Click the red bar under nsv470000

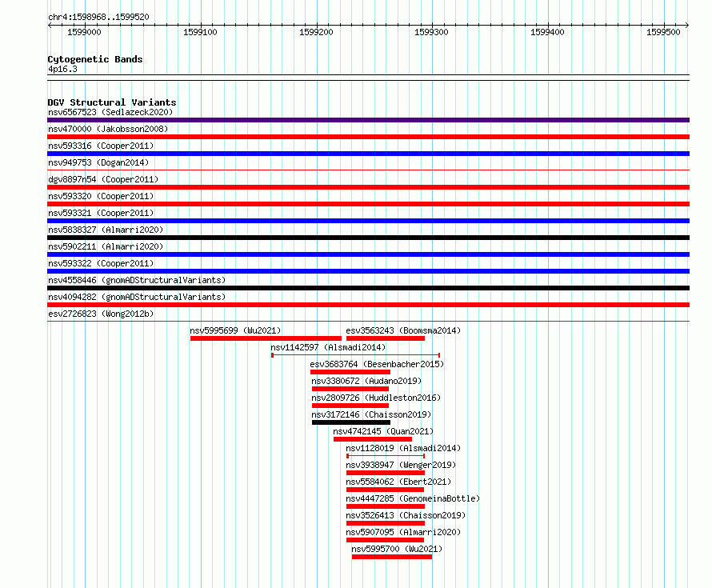368,137
